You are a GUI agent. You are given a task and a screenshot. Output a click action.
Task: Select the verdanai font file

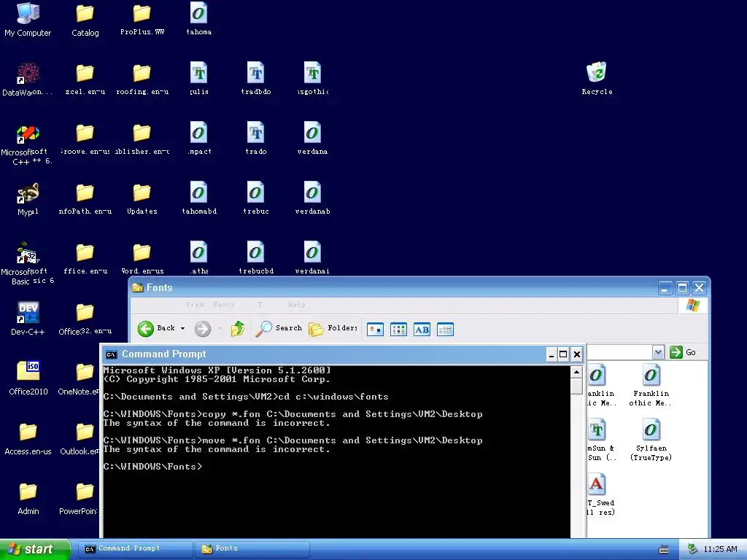coord(312,259)
